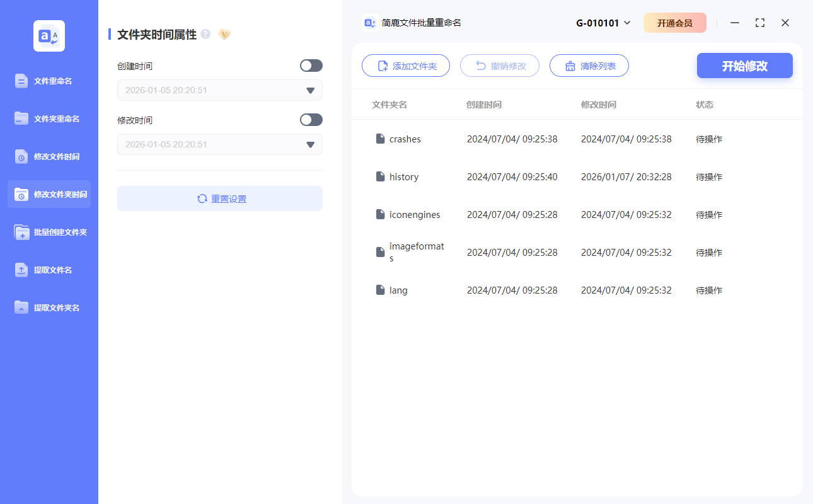
Task: Click the 撤销修改 undo icon
Action: click(481, 65)
